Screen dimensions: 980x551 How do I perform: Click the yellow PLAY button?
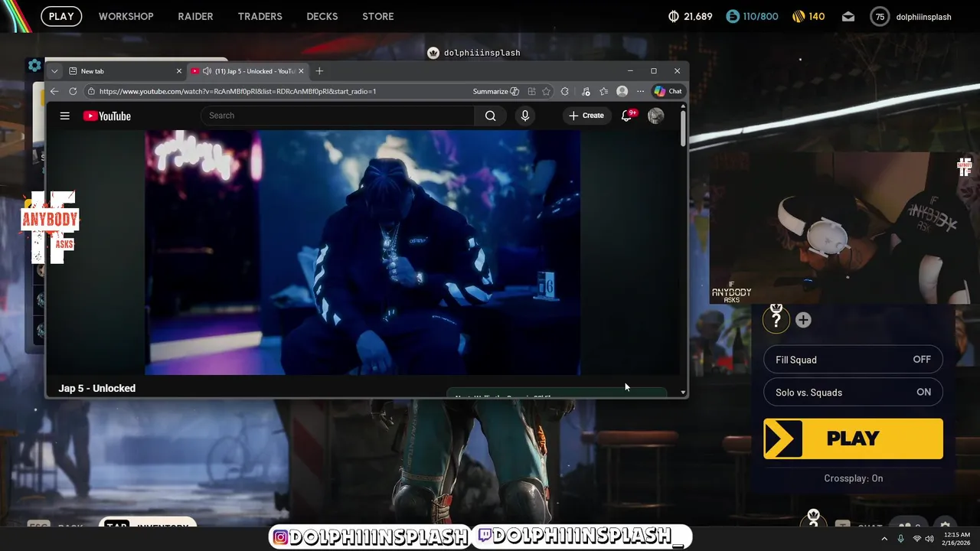click(x=853, y=439)
